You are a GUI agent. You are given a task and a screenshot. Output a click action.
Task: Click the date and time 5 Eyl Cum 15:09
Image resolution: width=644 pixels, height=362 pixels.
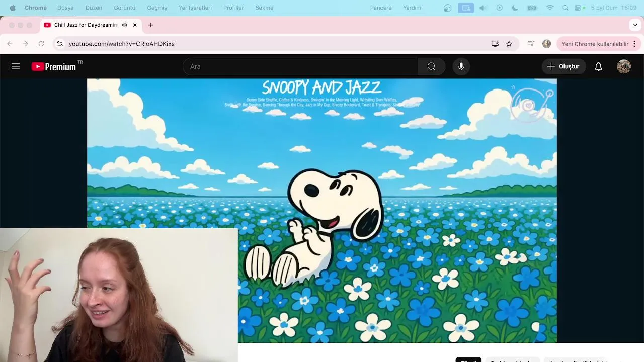pyautogui.click(x=614, y=8)
